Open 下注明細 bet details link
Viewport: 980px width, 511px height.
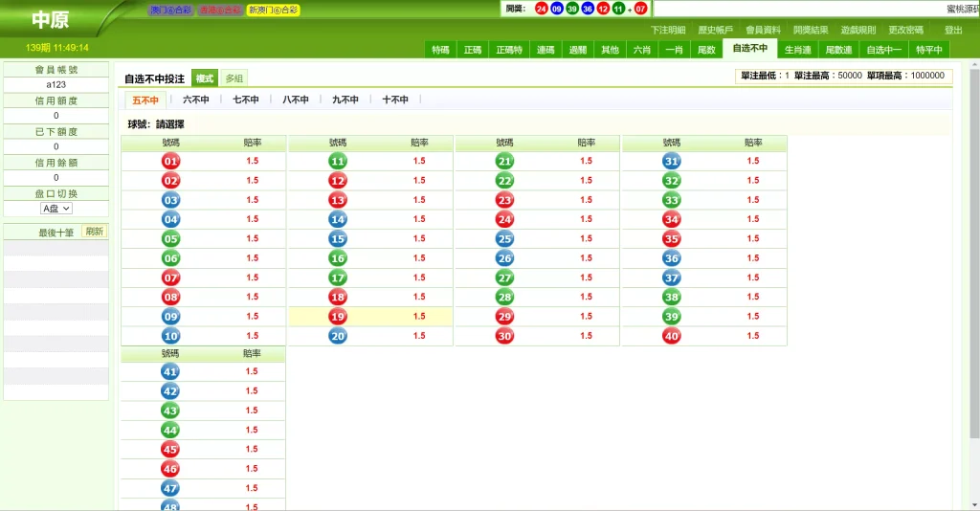tap(668, 30)
